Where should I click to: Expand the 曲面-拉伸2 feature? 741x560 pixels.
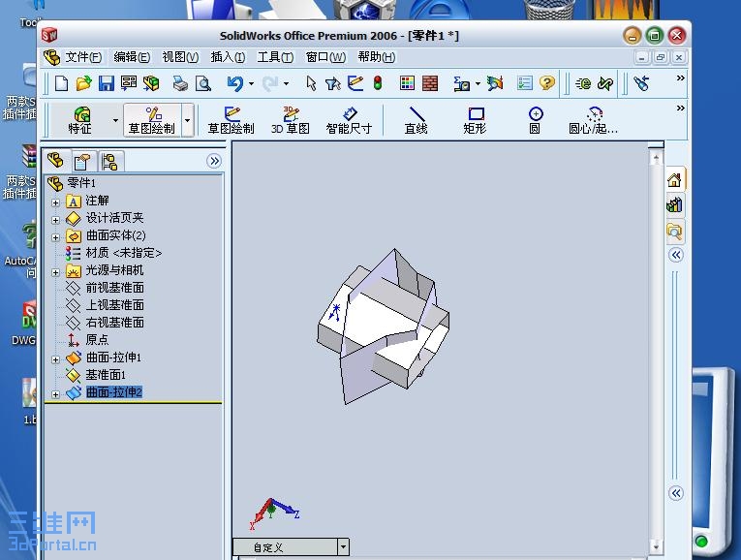point(55,394)
